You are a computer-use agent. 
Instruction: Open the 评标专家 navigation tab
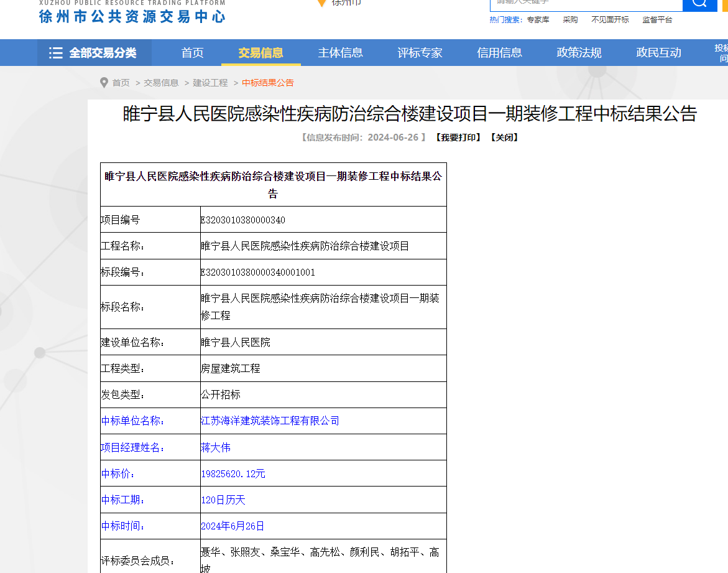click(x=420, y=53)
